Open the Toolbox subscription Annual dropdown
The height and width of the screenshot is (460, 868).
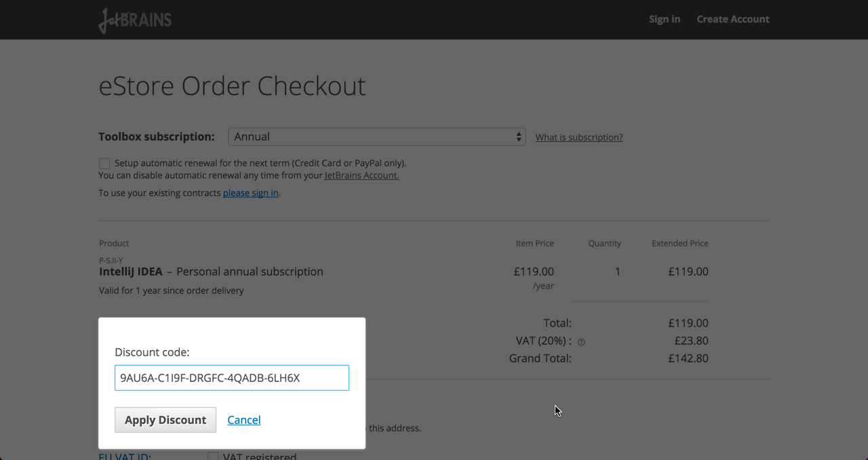click(x=376, y=137)
